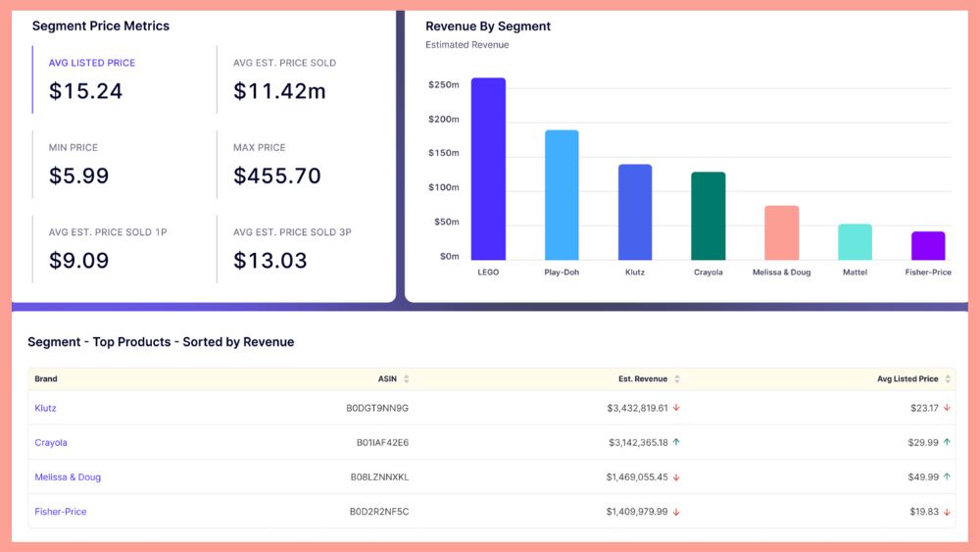Click the LEGO axis label
Image resolution: width=980 pixels, height=552 pixels.
point(488,273)
